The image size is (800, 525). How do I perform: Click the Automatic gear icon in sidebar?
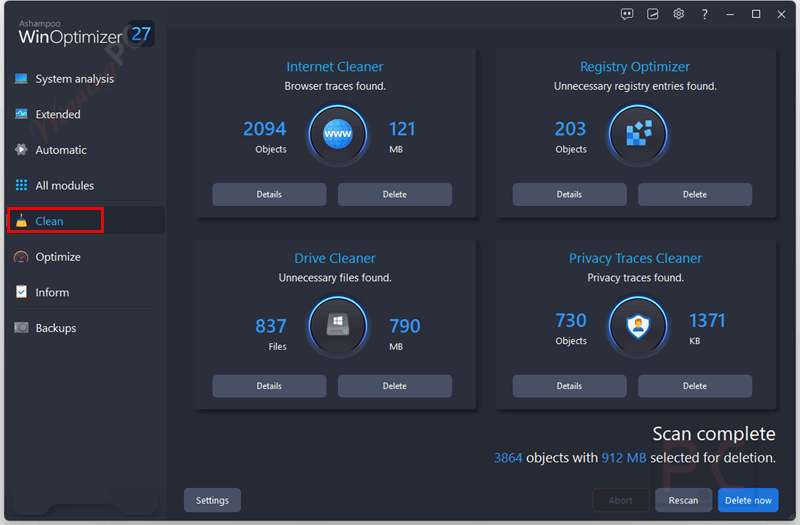click(x=21, y=149)
